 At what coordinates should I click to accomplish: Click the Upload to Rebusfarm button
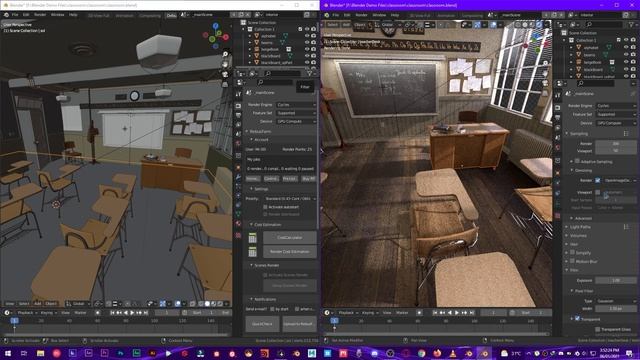[299, 324]
